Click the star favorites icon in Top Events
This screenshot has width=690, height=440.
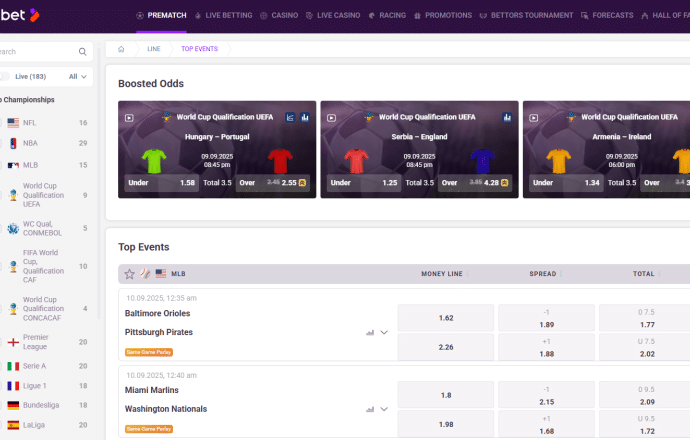point(129,273)
